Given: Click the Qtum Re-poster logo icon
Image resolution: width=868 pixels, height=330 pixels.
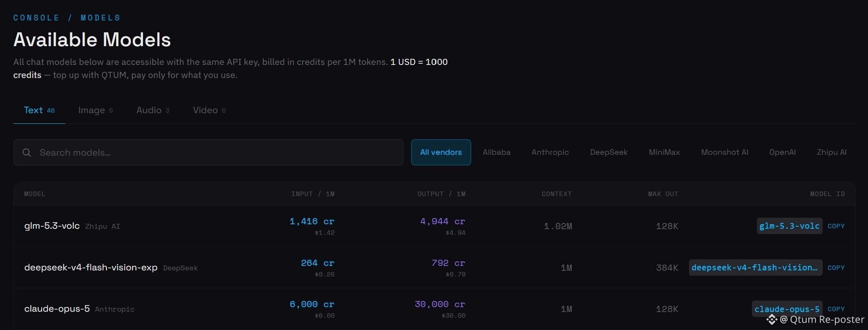Looking at the screenshot, I should pos(772,319).
